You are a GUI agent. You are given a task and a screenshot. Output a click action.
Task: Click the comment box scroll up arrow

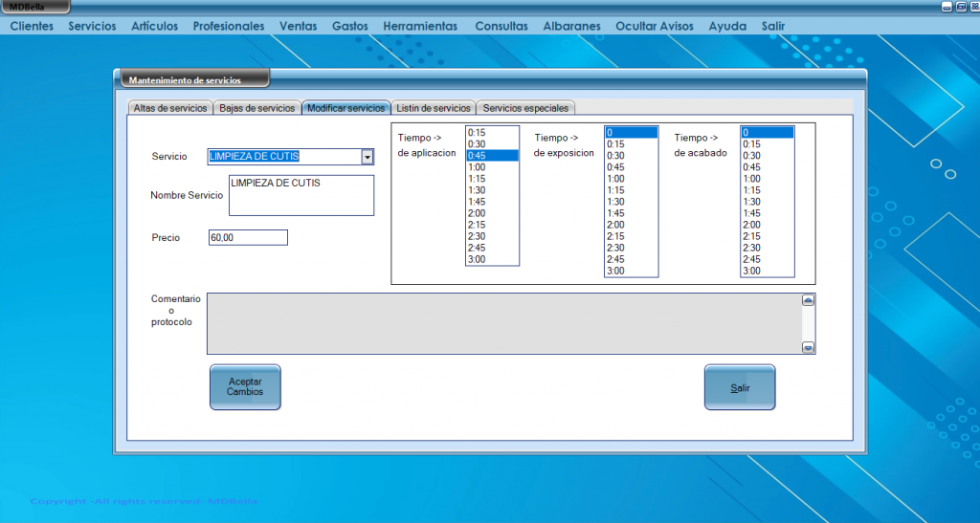coord(808,300)
